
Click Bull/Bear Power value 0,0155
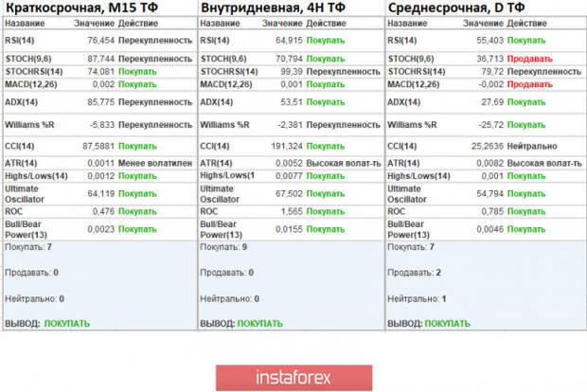[x=289, y=229]
